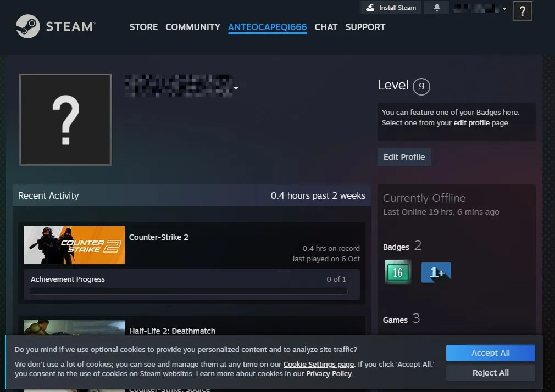Click the profile avatar placeholder

click(65, 120)
